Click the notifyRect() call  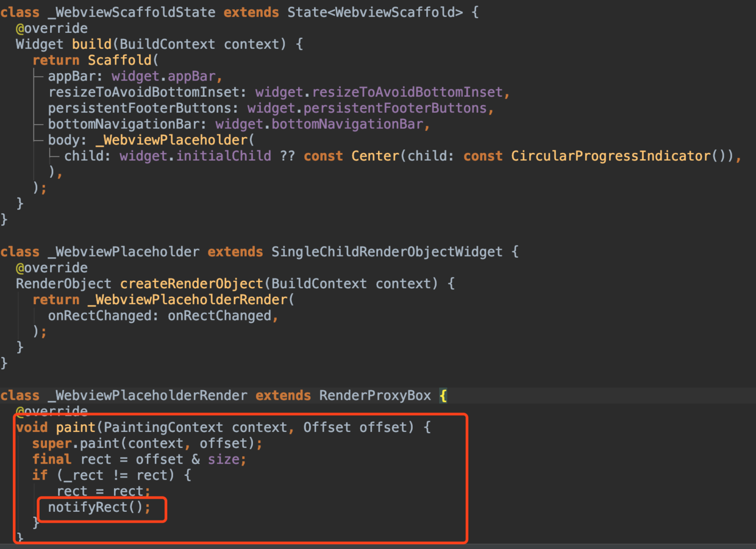[x=99, y=507]
